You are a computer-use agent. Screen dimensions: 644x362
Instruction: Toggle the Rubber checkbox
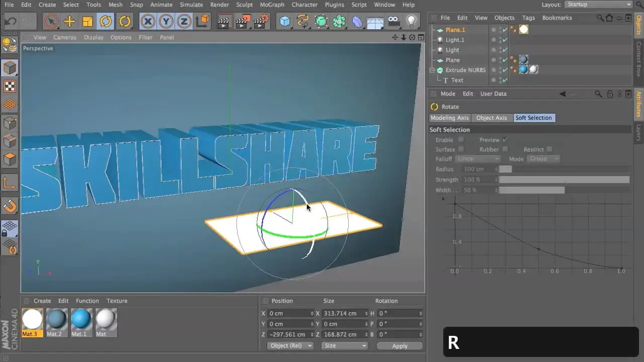pyautogui.click(x=505, y=149)
